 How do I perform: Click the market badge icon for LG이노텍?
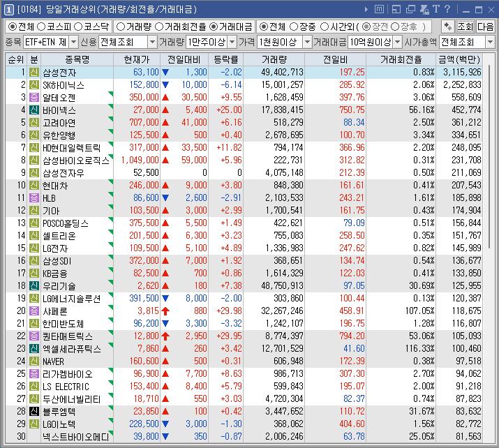[34, 424]
